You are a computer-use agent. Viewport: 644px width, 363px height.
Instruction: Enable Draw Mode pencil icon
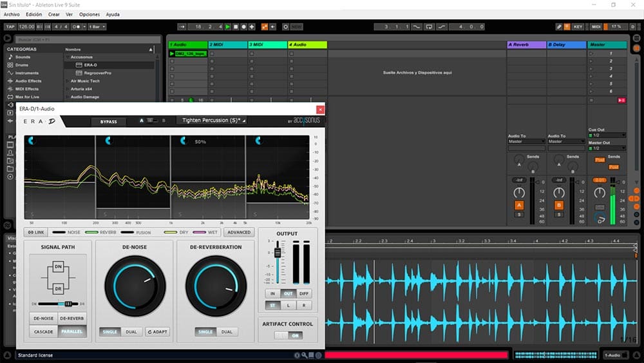tap(559, 26)
